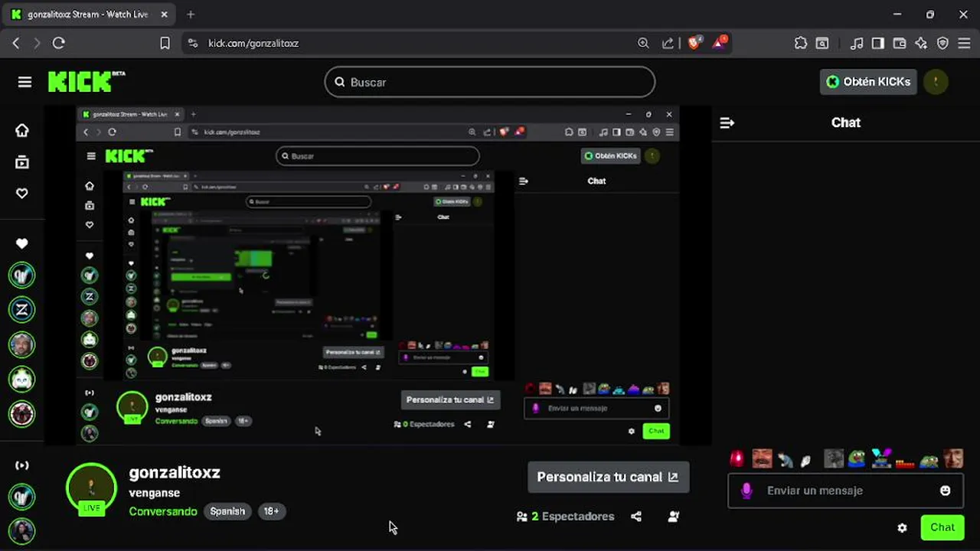Image resolution: width=980 pixels, height=551 pixels.
Task: Insert the laughing Pepe frog emote
Action: coord(857,458)
